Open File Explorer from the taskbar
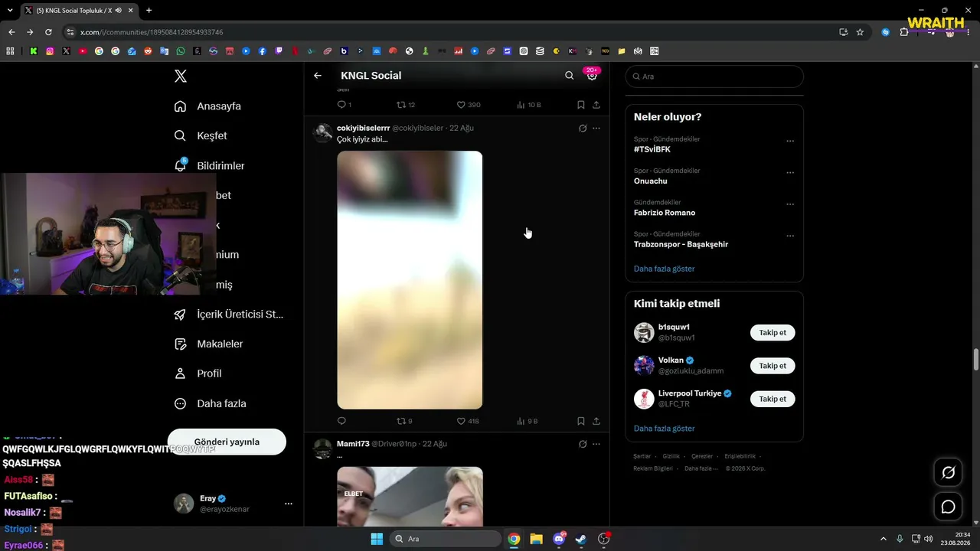Image resolution: width=980 pixels, height=551 pixels. 536,539
